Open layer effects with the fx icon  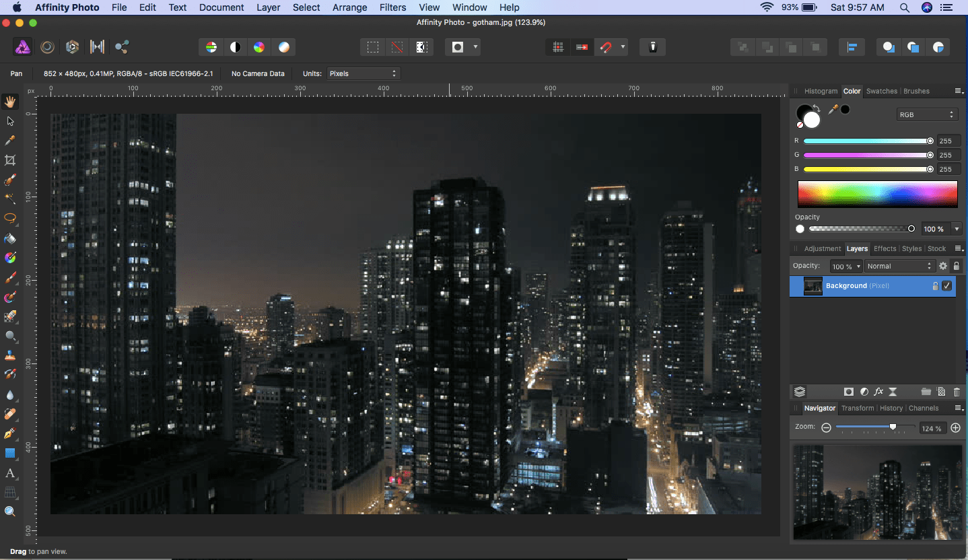tap(878, 392)
